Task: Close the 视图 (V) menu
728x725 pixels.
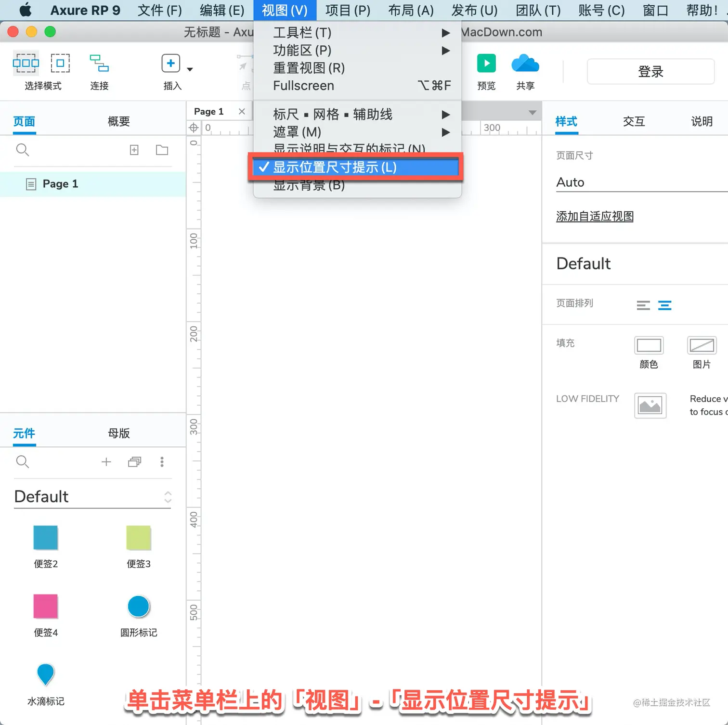Action: tap(285, 10)
